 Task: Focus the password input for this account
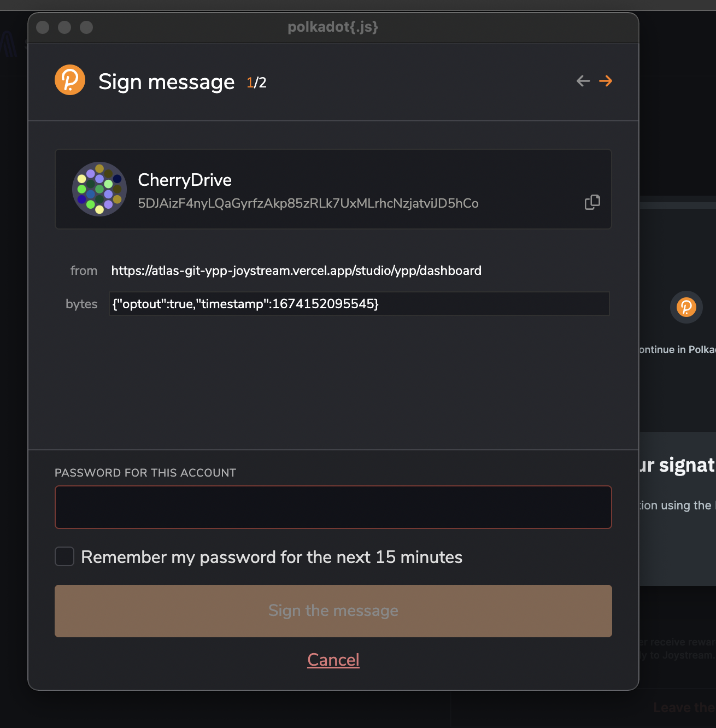pyautogui.click(x=333, y=507)
